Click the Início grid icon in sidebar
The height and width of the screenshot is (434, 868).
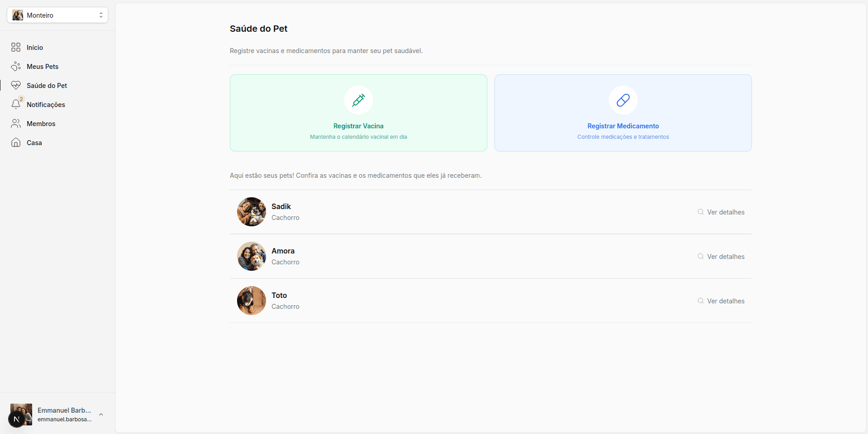[x=16, y=47]
